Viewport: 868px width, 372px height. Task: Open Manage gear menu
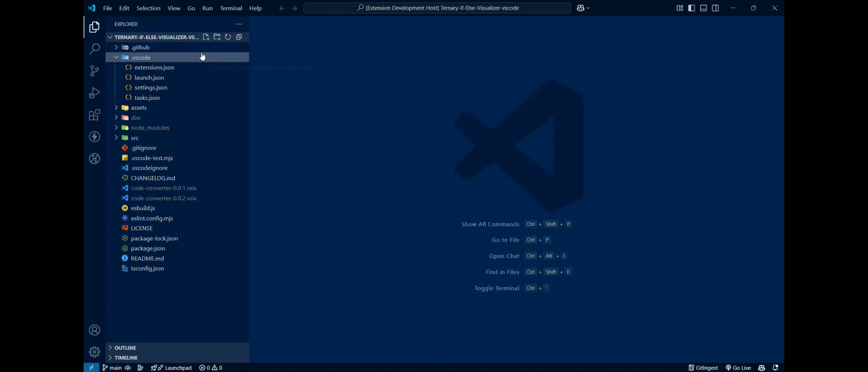coord(94,352)
